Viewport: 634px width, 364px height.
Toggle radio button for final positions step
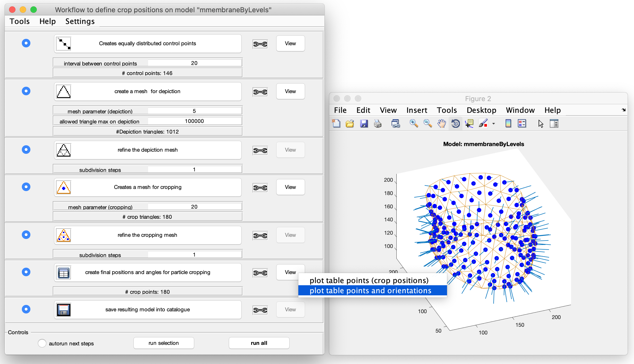(26, 272)
